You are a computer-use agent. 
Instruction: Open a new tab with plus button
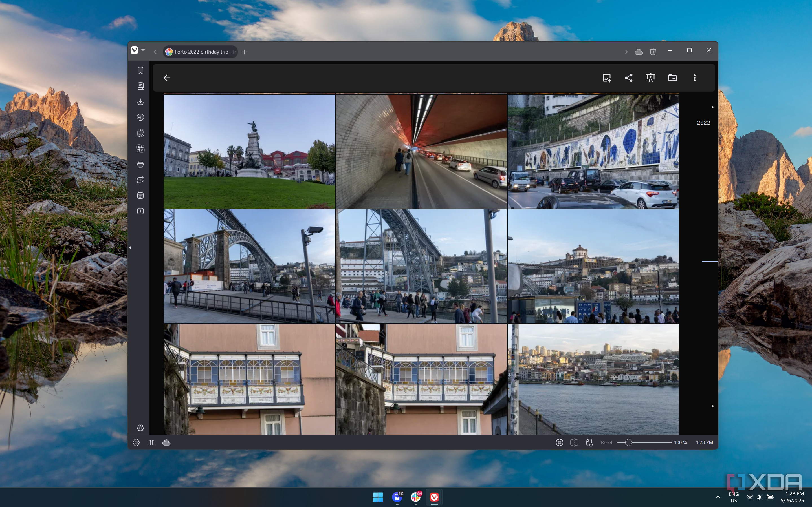(x=244, y=52)
